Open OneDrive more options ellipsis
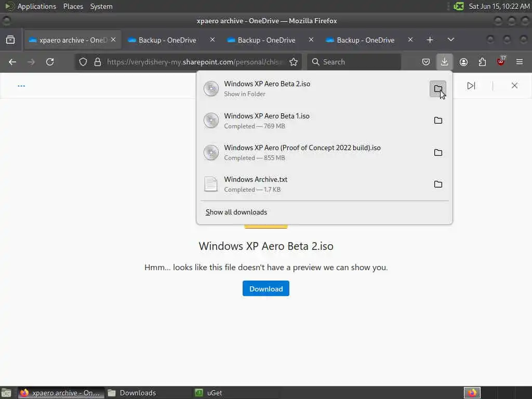The image size is (532, 399). (21, 86)
